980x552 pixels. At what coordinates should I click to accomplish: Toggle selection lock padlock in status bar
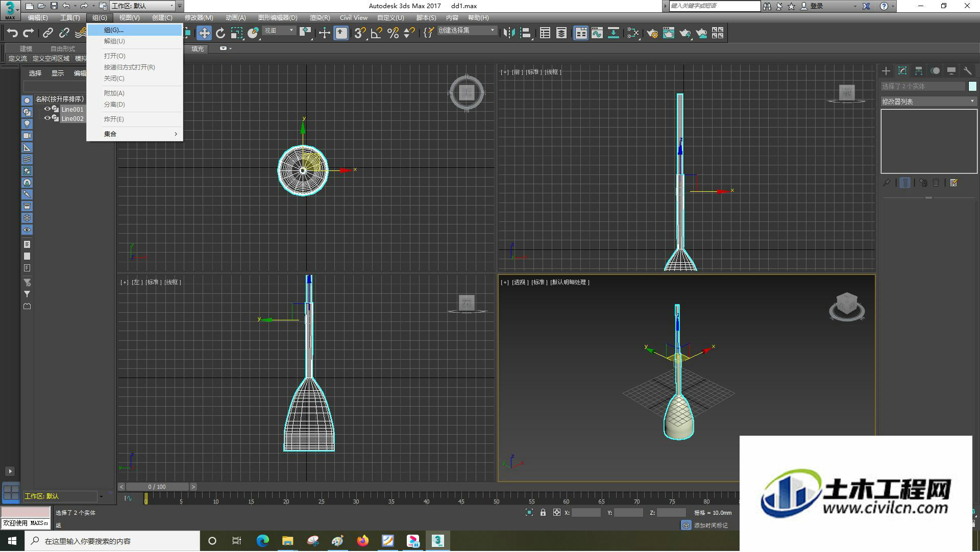click(543, 513)
